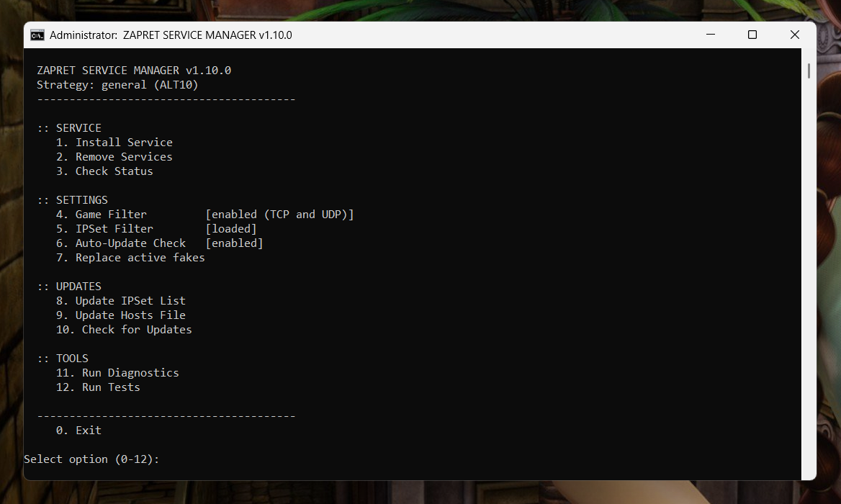
Task: Click the ':: SETTINGS' section heading
Action: pos(73,199)
